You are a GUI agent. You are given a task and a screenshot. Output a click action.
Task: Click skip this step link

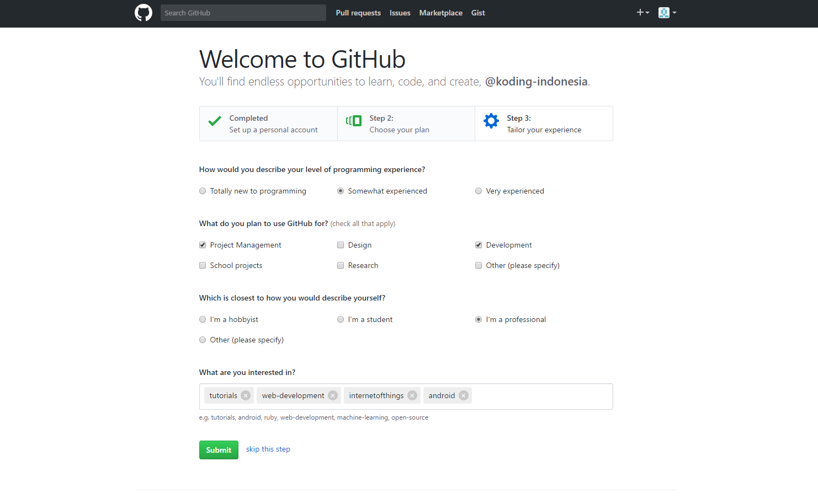pos(268,449)
